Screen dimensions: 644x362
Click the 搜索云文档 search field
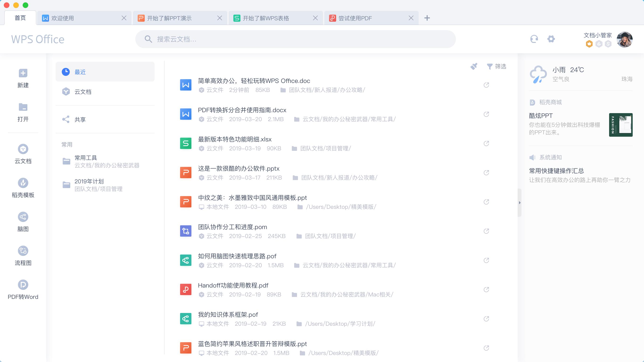pyautogui.click(x=295, y=39)
